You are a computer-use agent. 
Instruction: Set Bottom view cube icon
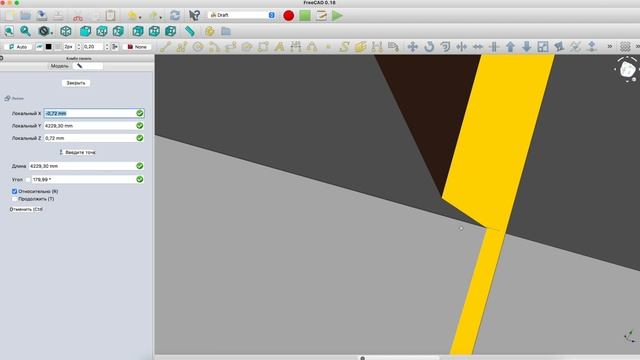point(154,31)
